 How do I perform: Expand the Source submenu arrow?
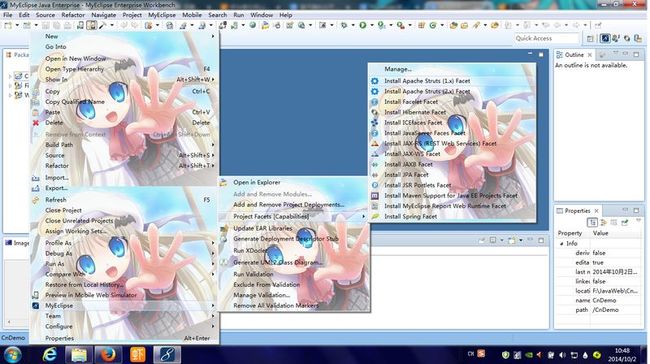(213, 155)
